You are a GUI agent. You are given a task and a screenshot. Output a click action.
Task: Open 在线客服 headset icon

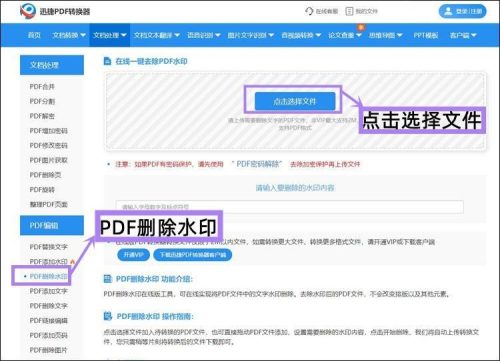pos(309,11)
